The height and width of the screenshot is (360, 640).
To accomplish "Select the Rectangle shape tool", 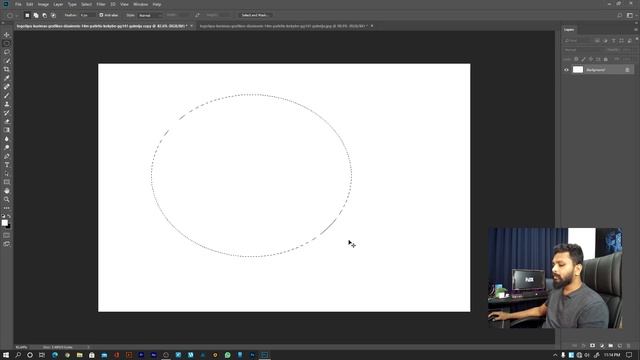I will pyautogui.click(x=7, y=182).
